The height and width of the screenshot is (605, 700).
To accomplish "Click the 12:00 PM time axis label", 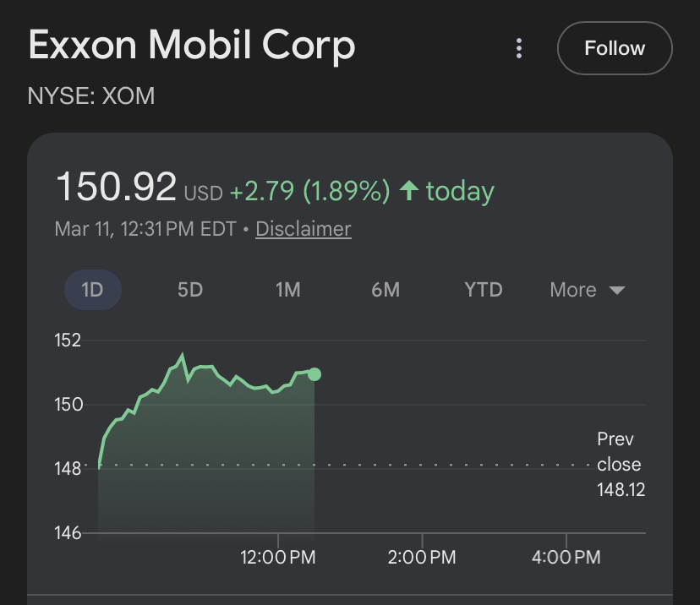I will [278, 558].
